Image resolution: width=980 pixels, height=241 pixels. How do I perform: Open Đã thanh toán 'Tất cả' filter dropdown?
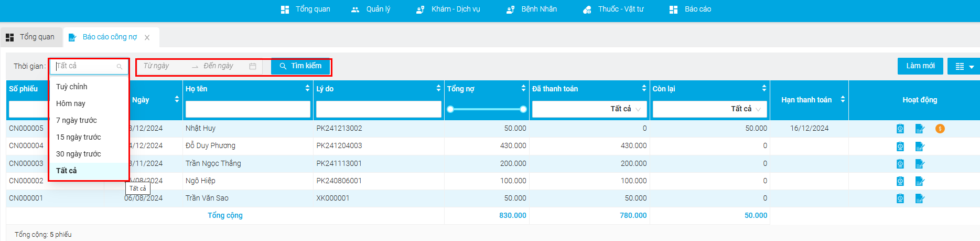589,109
